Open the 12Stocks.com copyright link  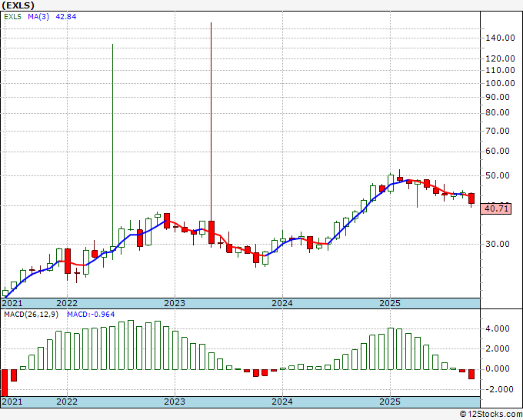pyautogui.click(x=491, y=415)
